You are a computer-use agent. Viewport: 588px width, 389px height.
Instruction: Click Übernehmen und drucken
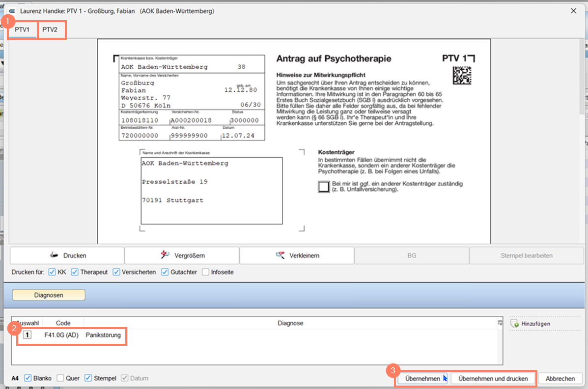(493, 379)
